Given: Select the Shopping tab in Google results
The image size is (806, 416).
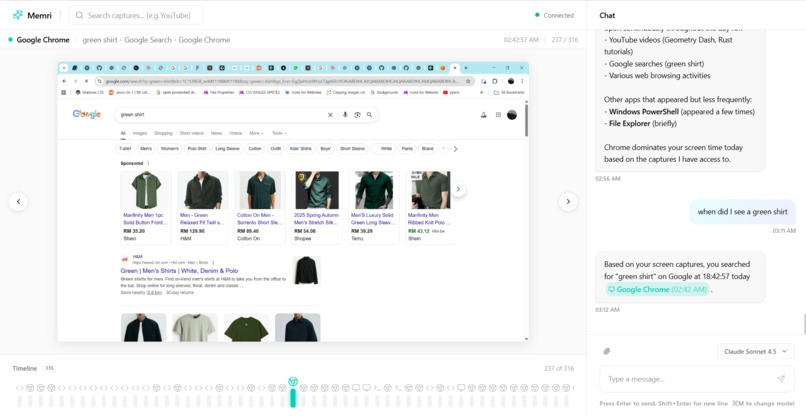Looking at the screenshot, I should tap(163, 133).
